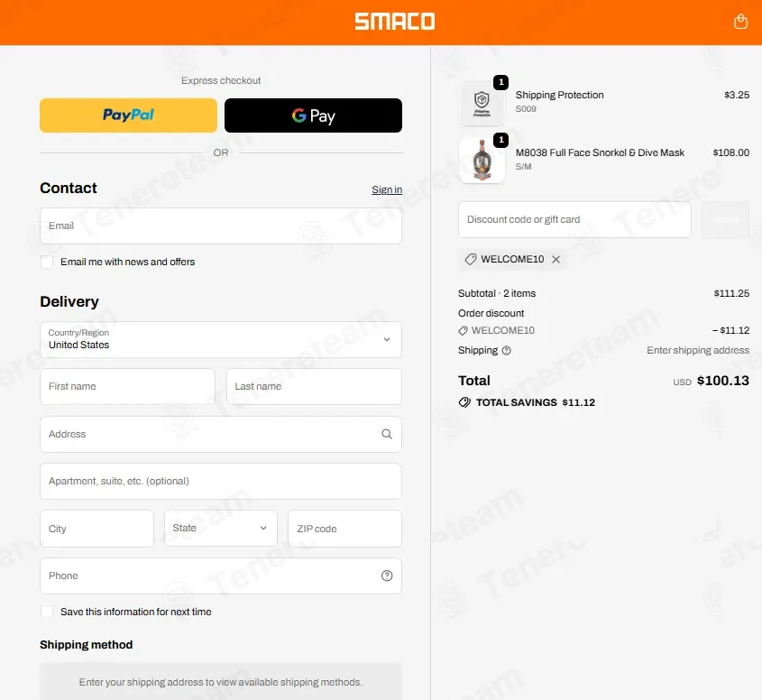Viewport: 762px width, 700px height.
Task: Open the shopping bag cart icon
Action: click(740, 22)
